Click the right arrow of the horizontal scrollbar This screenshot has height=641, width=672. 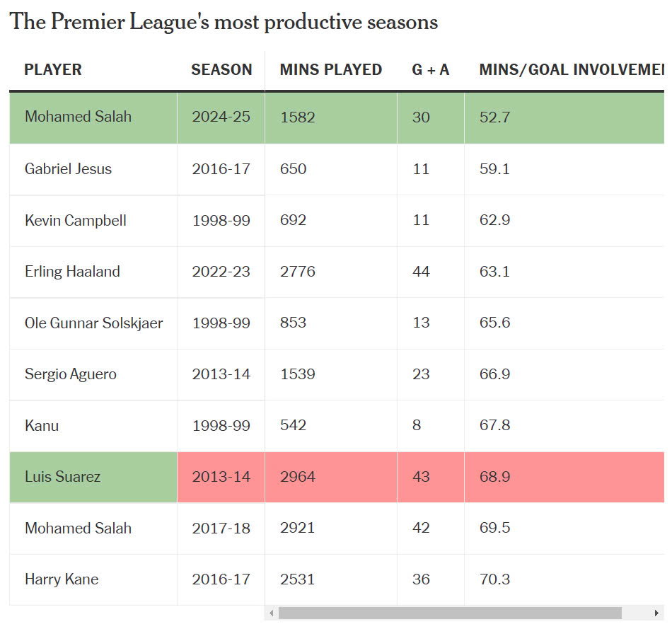click(657, 613)
